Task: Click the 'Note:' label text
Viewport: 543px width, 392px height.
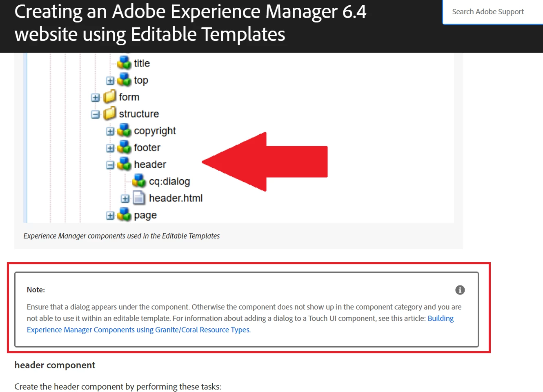Action: (36, 290)
